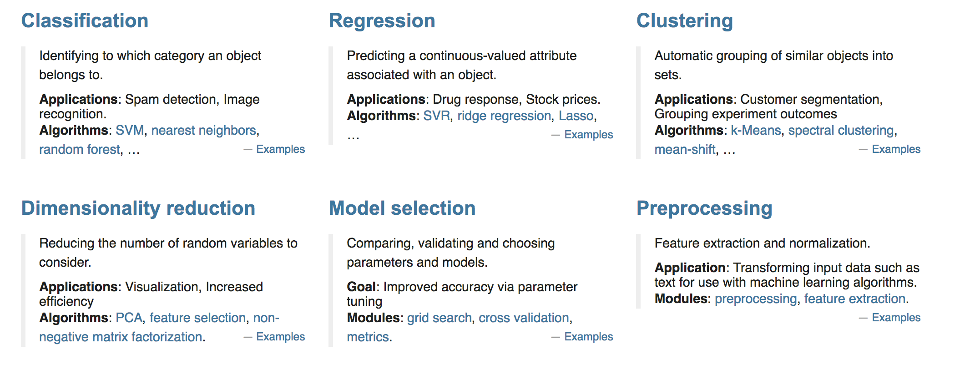Click the ridge regression link
This screenshot has height=365, width=980.
[x=504, y=116]
